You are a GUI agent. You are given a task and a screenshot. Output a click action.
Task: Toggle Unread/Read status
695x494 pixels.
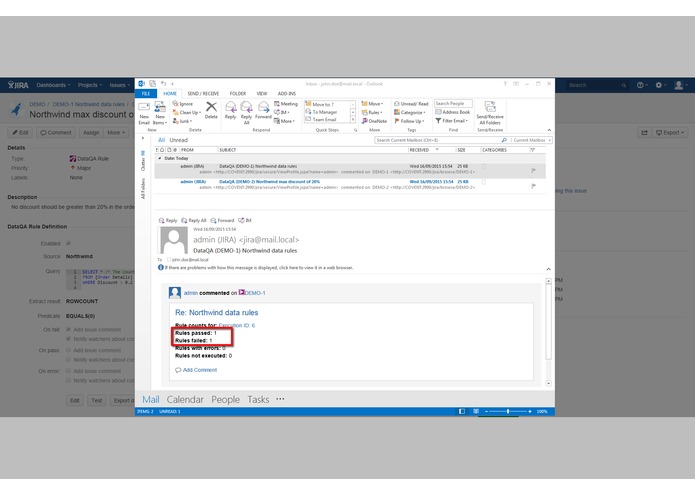click(x=411, y=104)
